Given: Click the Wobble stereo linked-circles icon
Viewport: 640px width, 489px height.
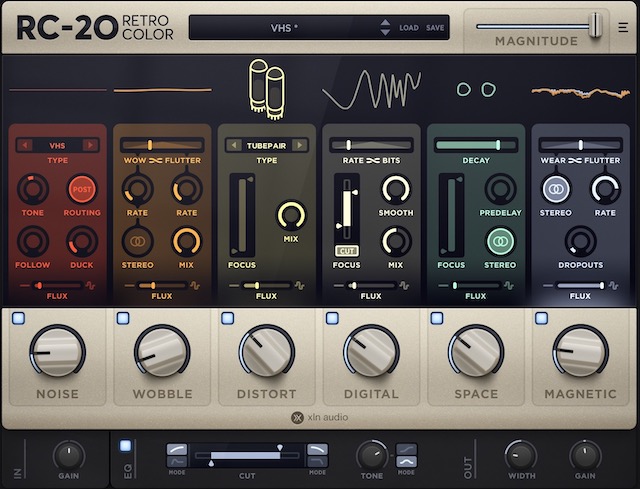Looking at the screenshot, I should click(135, 241).
